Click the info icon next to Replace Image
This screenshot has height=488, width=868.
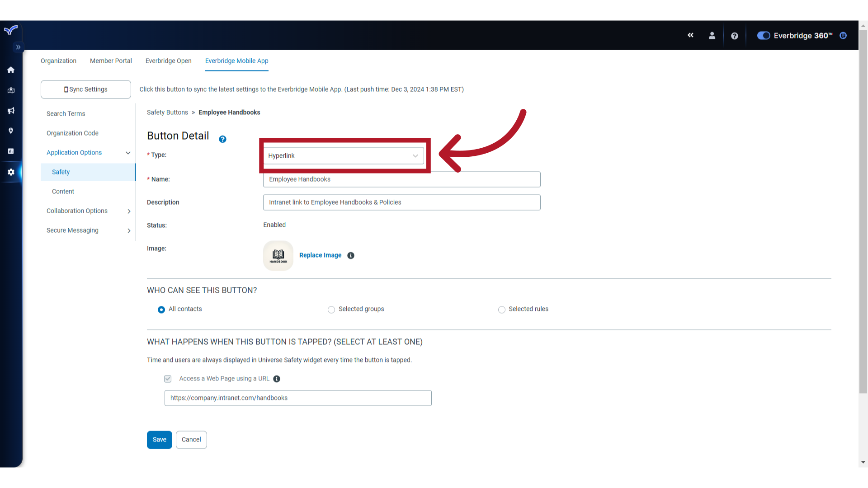point(351,256)
